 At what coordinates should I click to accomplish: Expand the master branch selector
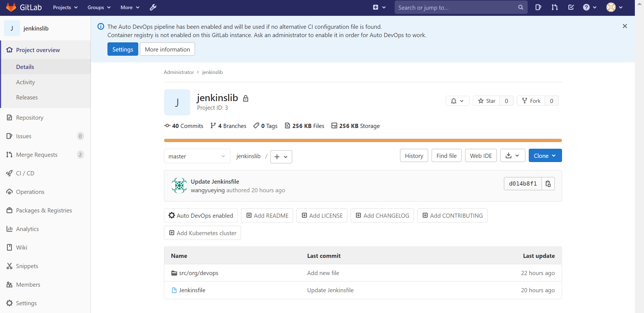(197, 156)
